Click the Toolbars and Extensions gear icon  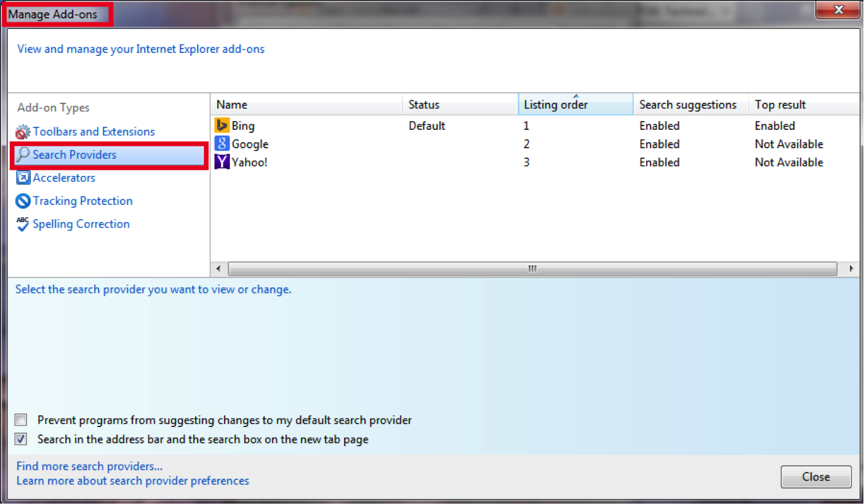(23, 132)
